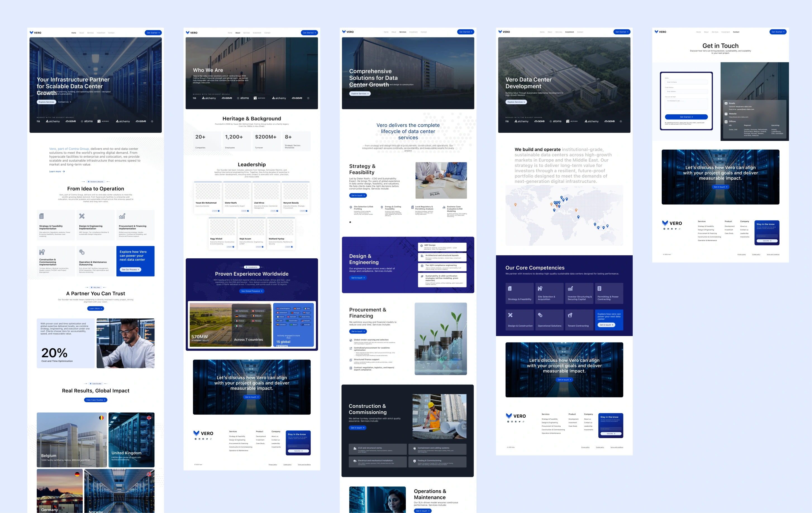
Task: Click the Design & Engineering pencil-ruler icon
Action: (x=82, y=216)
